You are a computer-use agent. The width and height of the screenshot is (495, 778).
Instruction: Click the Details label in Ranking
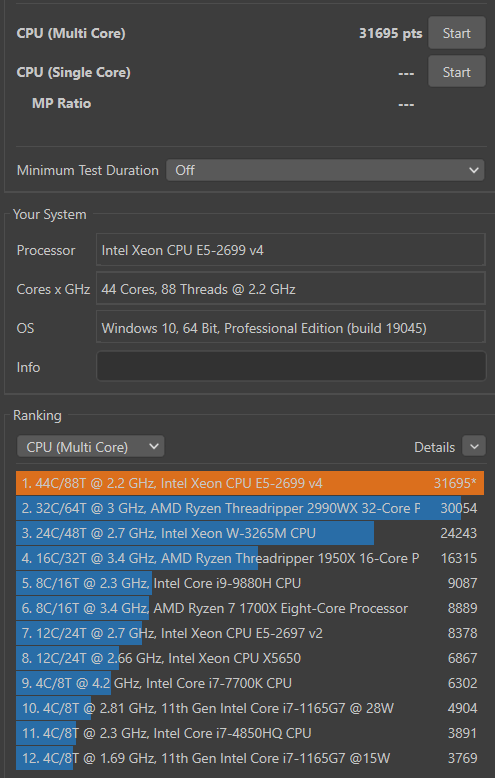tap(434, 447)
